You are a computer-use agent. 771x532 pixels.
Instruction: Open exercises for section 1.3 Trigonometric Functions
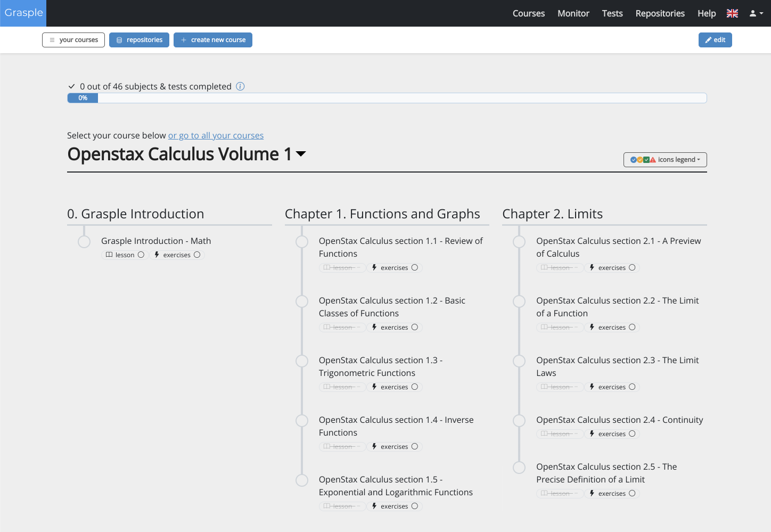point(395,387)
